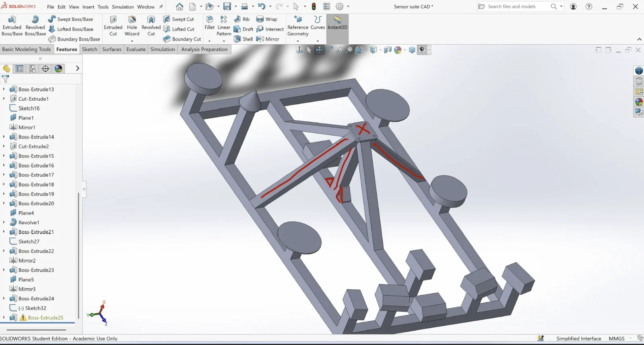The image size is (644, 345).
Task: Expand the Cut-Extrude1 feature
Action: 4,99
